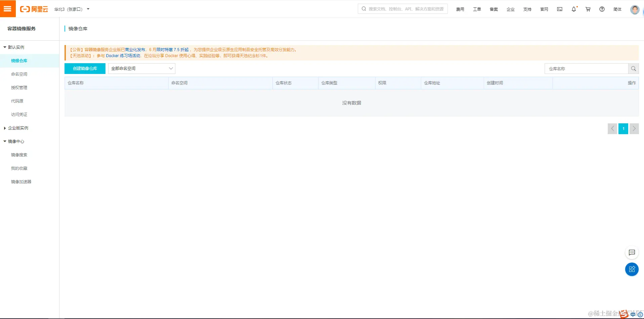
Task: Select 镜像搜索 in the sidebar
Action: [19, 155]
